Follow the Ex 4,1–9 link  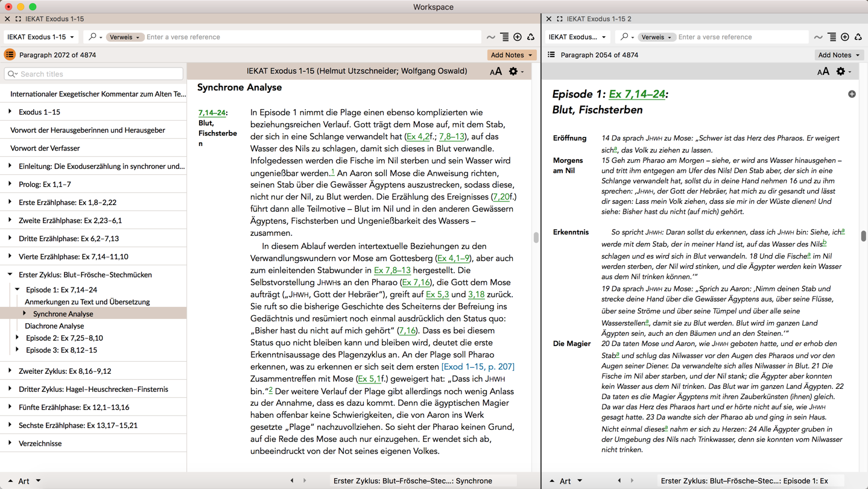453,258
